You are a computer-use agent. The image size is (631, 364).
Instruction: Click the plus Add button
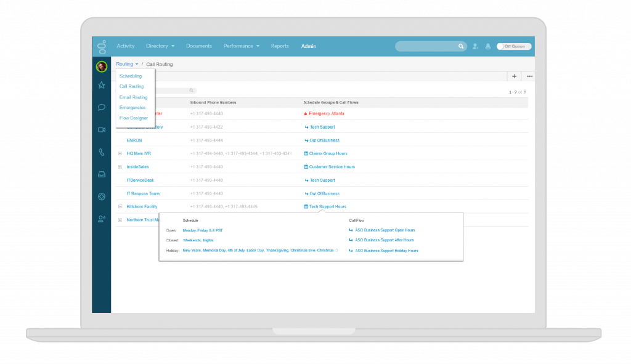pos(514,76)
